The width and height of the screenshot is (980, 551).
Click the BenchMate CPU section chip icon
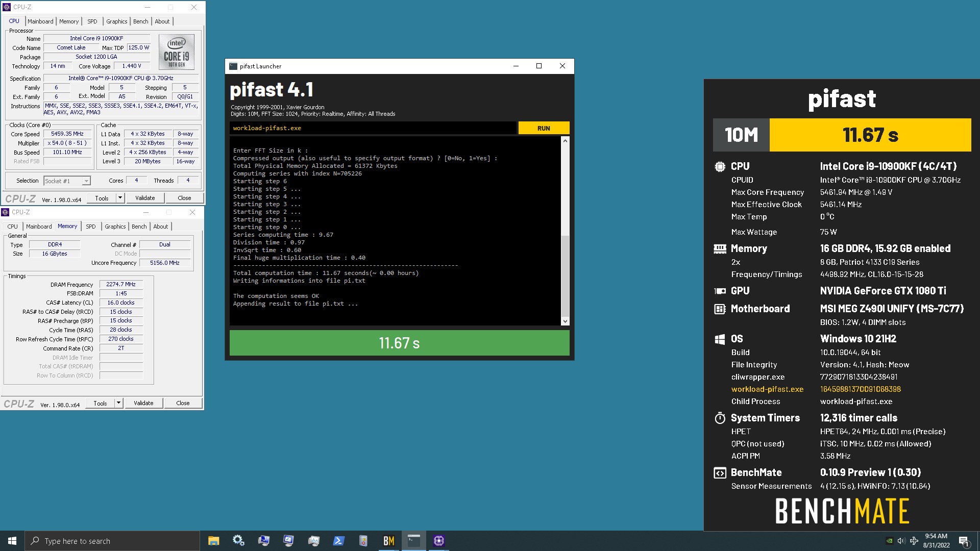[720, 166]
